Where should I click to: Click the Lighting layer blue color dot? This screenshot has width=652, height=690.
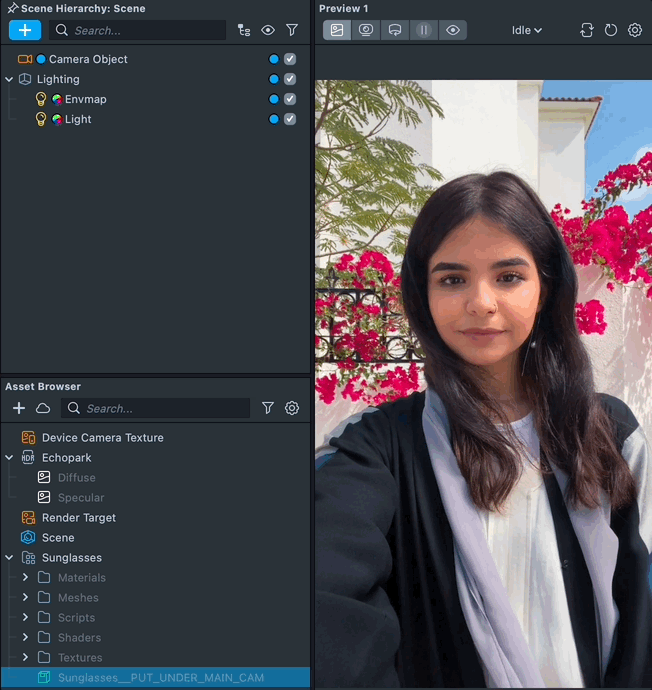274,79
